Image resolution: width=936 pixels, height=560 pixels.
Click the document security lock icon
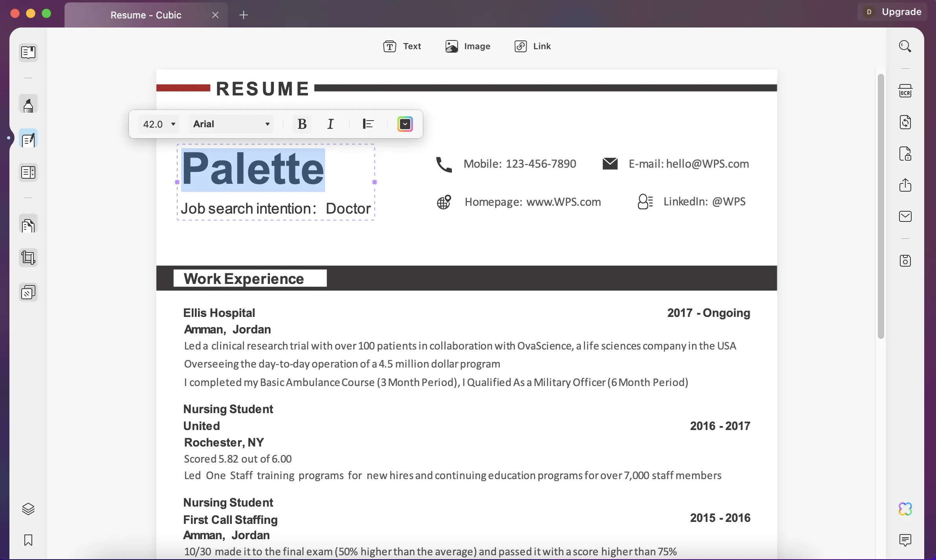point(905,153)
